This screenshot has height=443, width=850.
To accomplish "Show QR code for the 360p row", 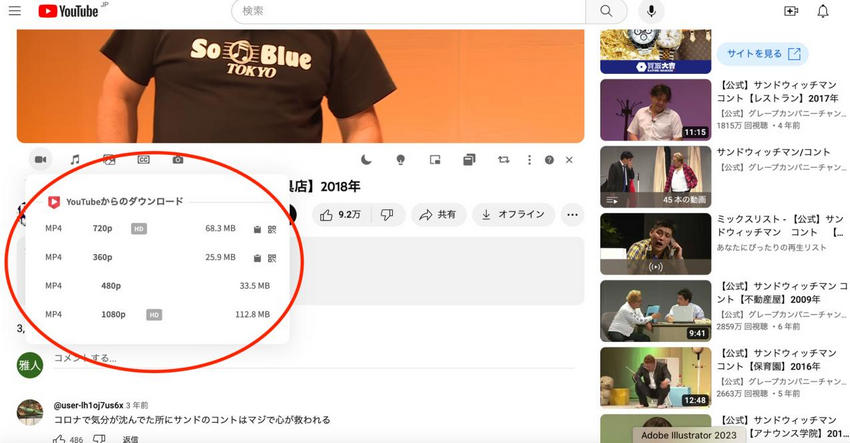I will point(272,258).
